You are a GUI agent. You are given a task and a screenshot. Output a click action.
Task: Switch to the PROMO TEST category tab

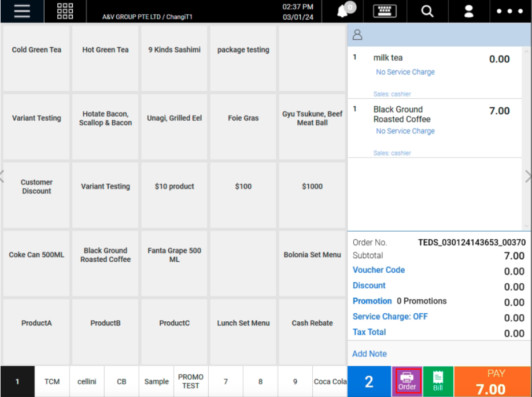(x=190, y=381)
